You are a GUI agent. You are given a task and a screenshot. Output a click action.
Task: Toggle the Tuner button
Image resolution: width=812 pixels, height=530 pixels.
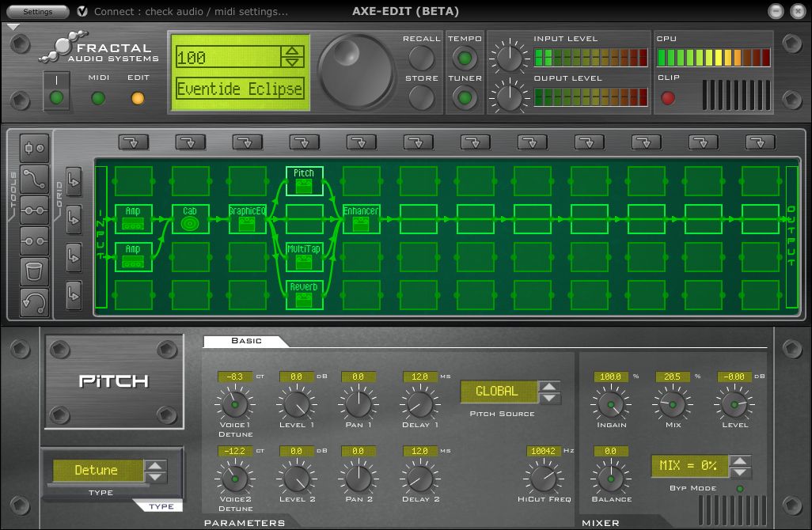click(465, 97)
